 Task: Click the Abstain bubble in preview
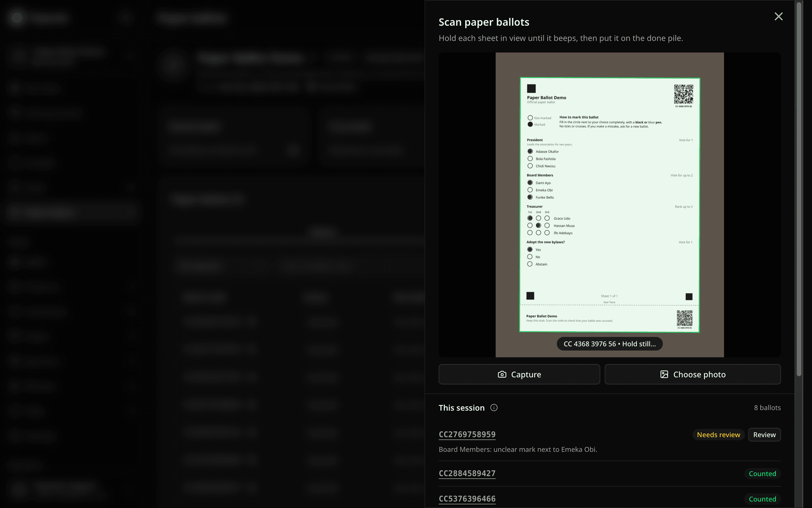[530, 264]
